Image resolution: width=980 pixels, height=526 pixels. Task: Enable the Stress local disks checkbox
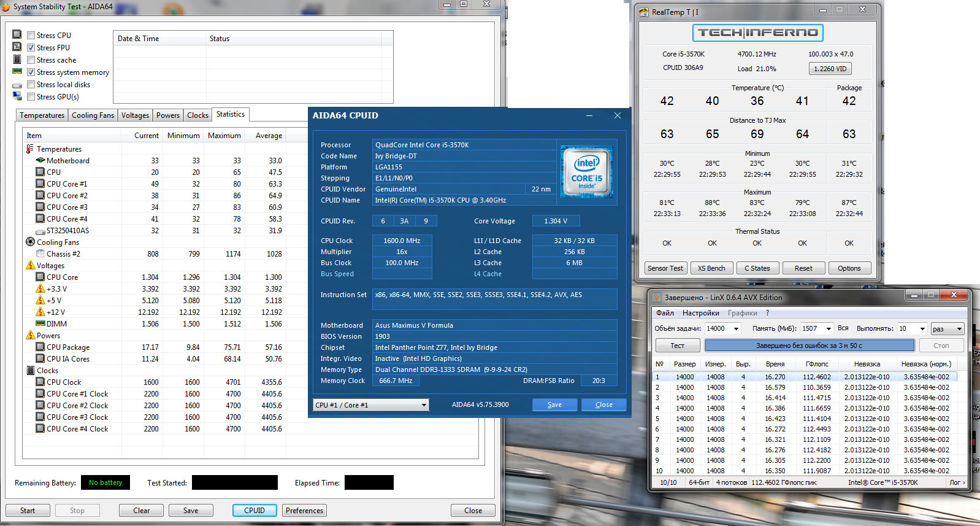click(x=31, y=85)
